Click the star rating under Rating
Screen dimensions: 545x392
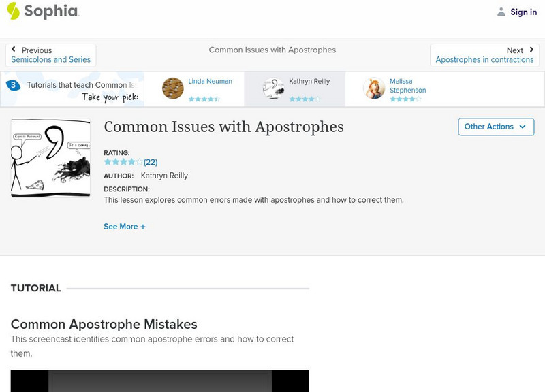tap(123, 162)
